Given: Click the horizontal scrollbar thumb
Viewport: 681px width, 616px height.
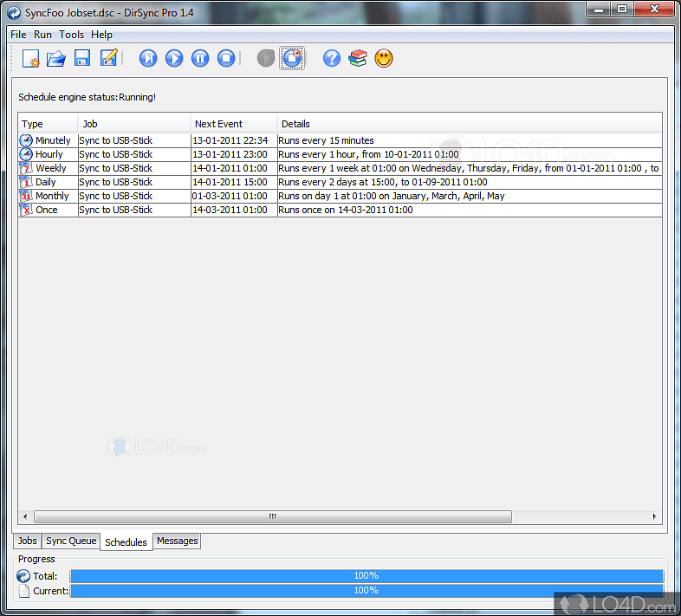Looking at the screenshot, I should point(273,516).
